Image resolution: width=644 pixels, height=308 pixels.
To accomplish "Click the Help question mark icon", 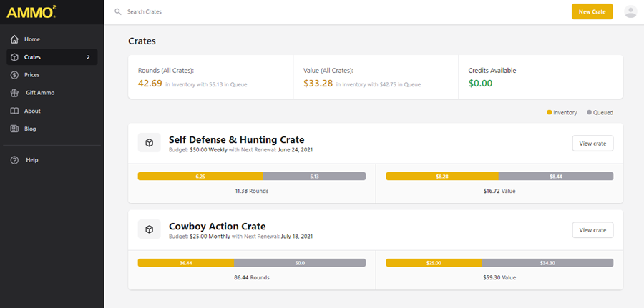I will tap(14, 160).
